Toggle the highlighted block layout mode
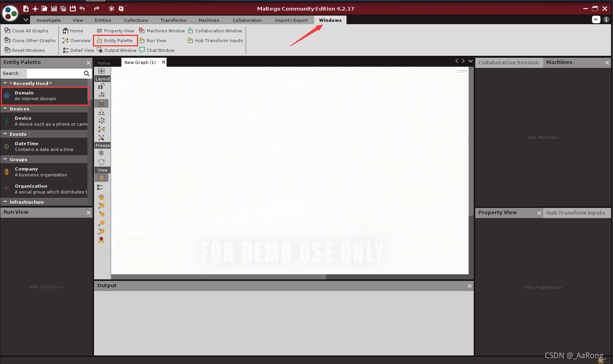613x364 pixels. click(x=101, y=103)
